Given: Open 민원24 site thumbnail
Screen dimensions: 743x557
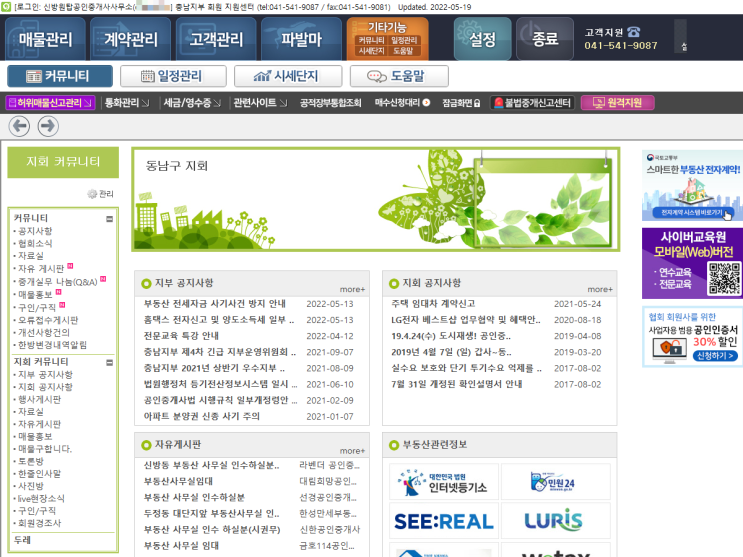Looking at the screenshot, I should pos(555,482).
